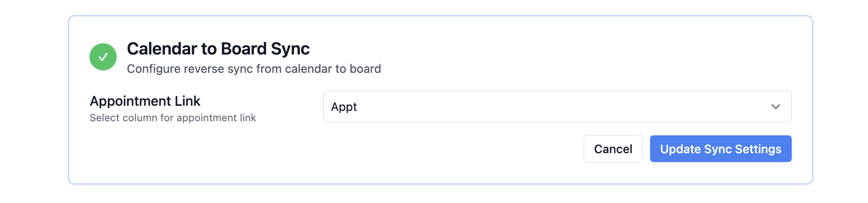The width and height of the screenshot is (868, 203).
Task: Click 'Select column for appointment link' helper text
Action: click(x=173, y=118)
